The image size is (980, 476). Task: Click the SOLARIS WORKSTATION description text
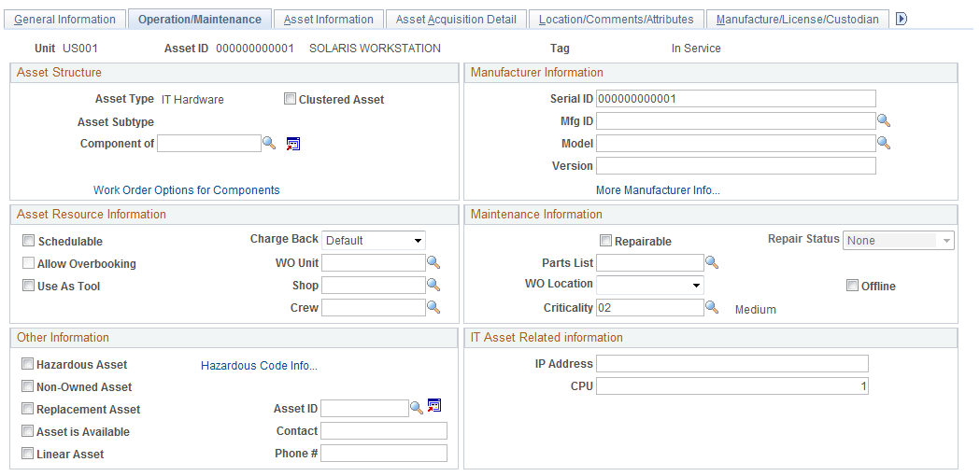(375, 49)
